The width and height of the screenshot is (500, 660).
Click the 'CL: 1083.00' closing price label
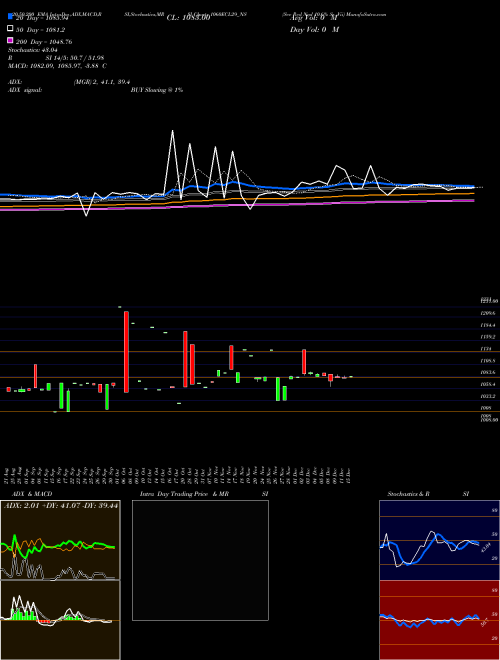click(x=188, y=18)
